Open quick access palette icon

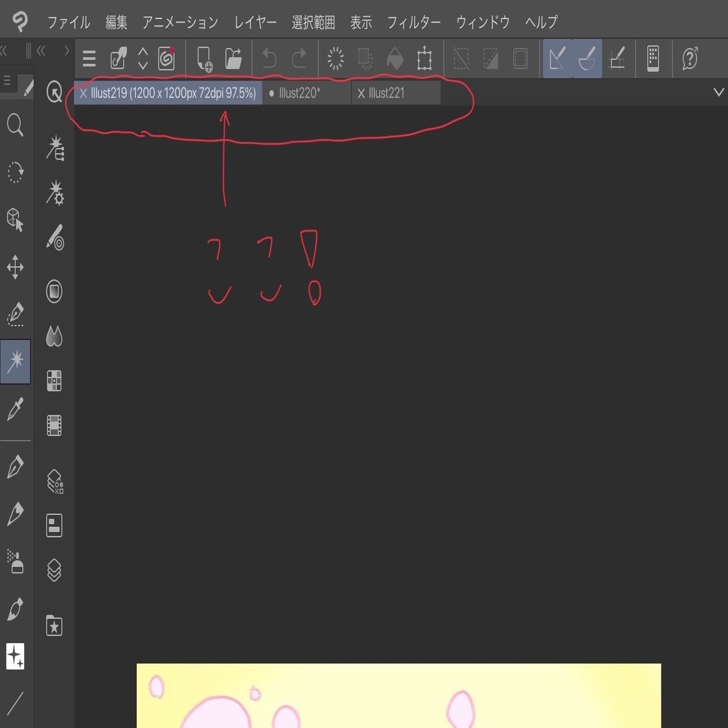click(55, 91)
